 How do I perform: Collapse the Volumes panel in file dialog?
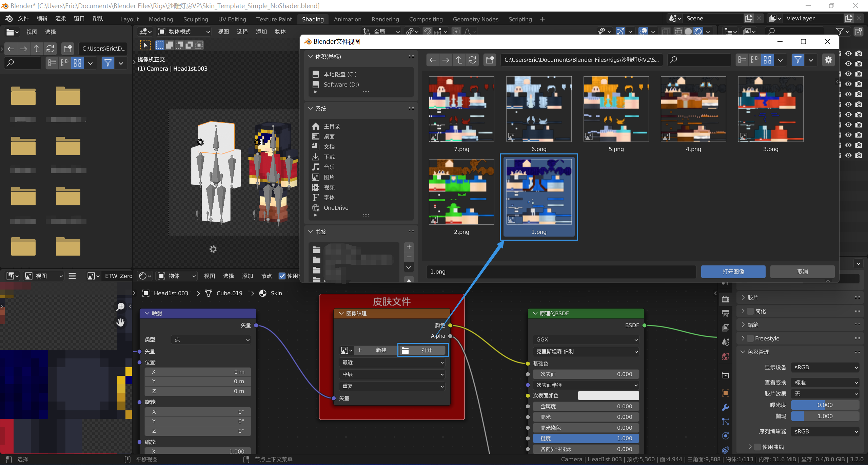[310, 57]
